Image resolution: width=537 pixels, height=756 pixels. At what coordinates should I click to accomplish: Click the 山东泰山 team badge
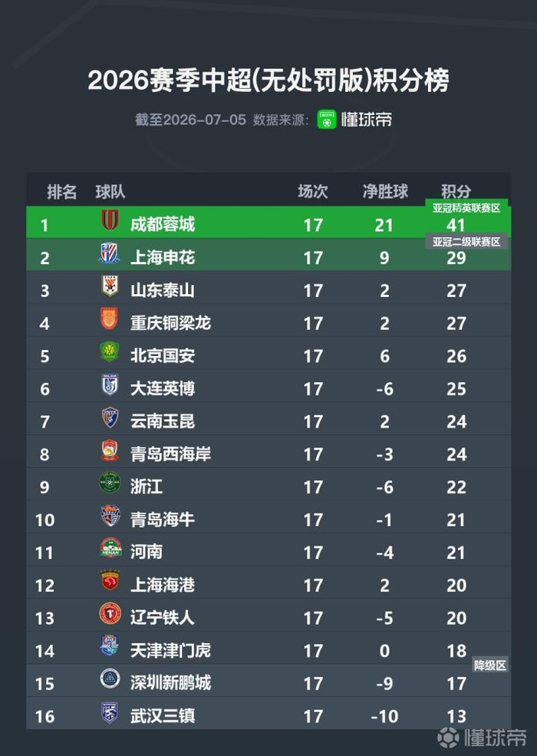tap(110, 286)
